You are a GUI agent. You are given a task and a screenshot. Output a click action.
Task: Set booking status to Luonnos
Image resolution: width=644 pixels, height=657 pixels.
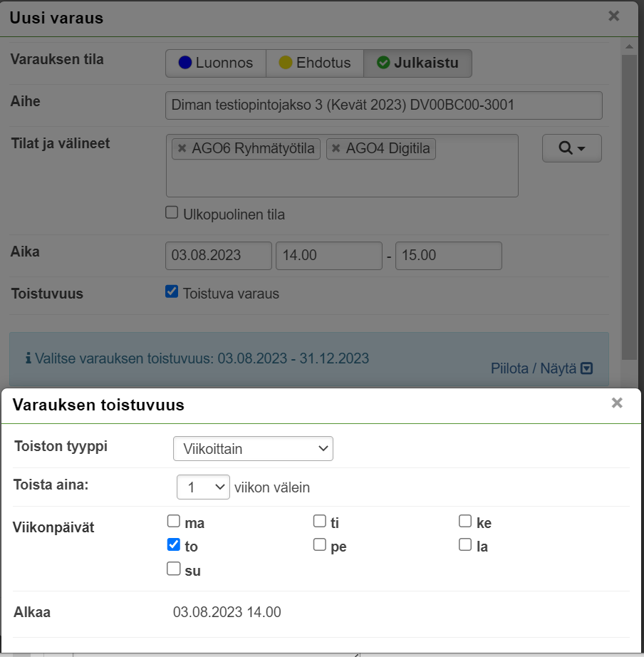(216, 63)
